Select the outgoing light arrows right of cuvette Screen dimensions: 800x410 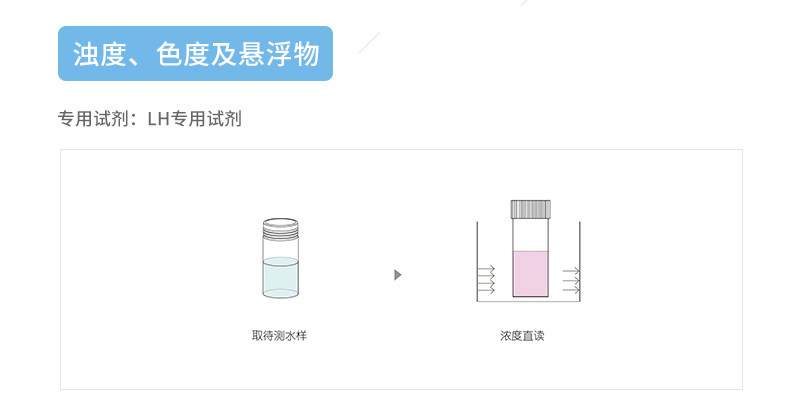[571, 279]
